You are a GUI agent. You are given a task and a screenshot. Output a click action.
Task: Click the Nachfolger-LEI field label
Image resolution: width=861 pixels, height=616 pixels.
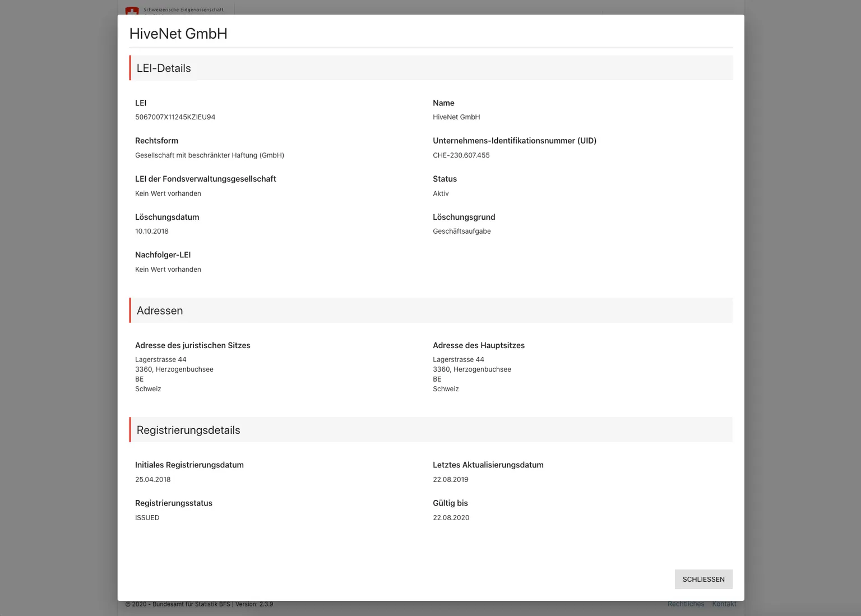coord(163,254)
